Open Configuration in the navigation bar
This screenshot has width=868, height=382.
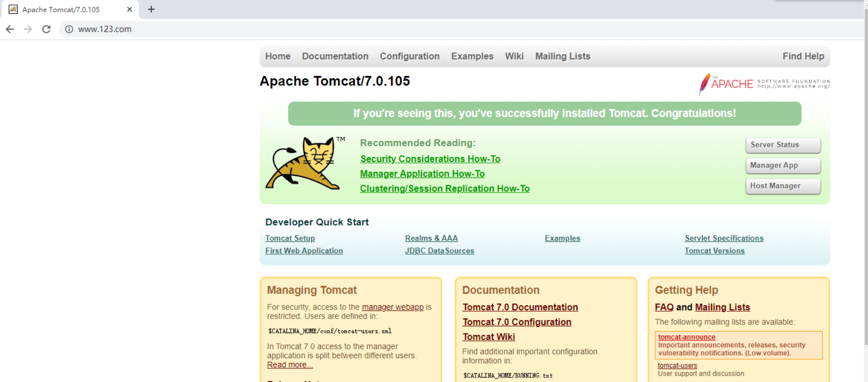pyautogui.click(x=410, y=56)
